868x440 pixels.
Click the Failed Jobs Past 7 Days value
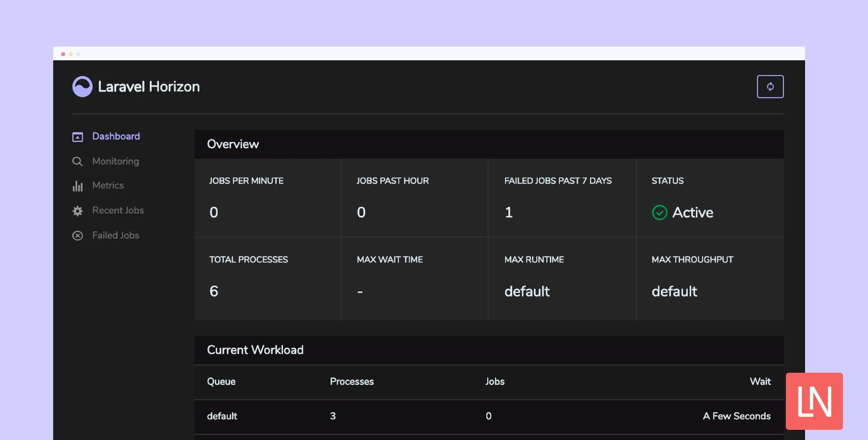[x=508, y=212]
